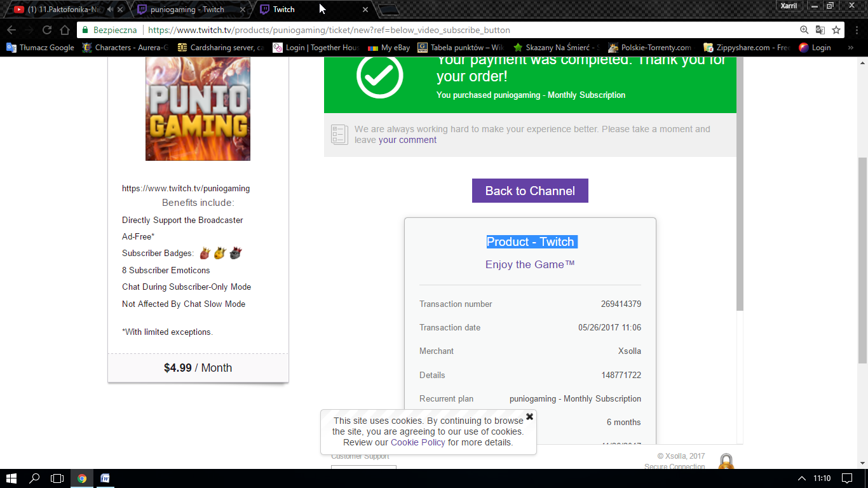Click the zoom magnifier icon in address bar
Screen dimensions: 868x488
pyautogui.click(x=804, y=30)
